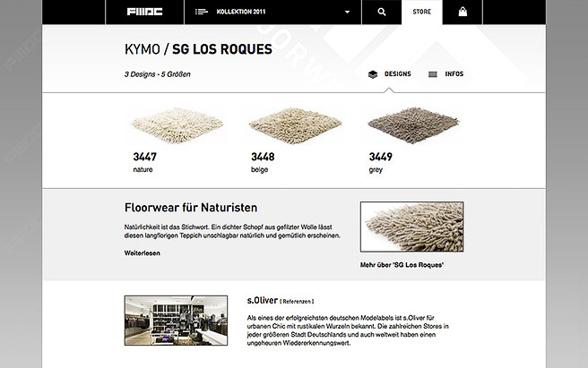Viewport: 588px width, 368px height.
Task: Choose the 3448 beige rug design
Action: tap(295, 126)
